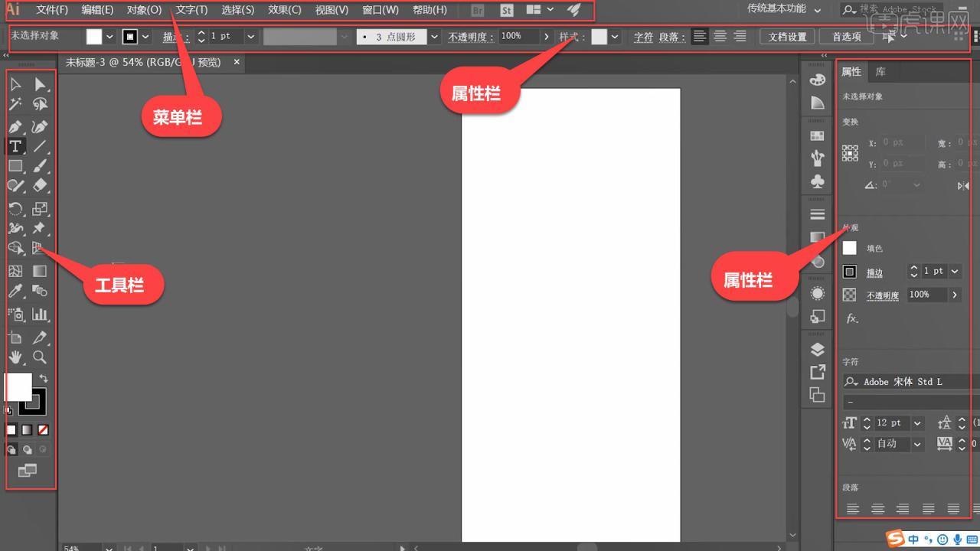The width and height of the screenshot is (980, 551).
Task: Choose the Rotate tool
Action: coord(15,208)
